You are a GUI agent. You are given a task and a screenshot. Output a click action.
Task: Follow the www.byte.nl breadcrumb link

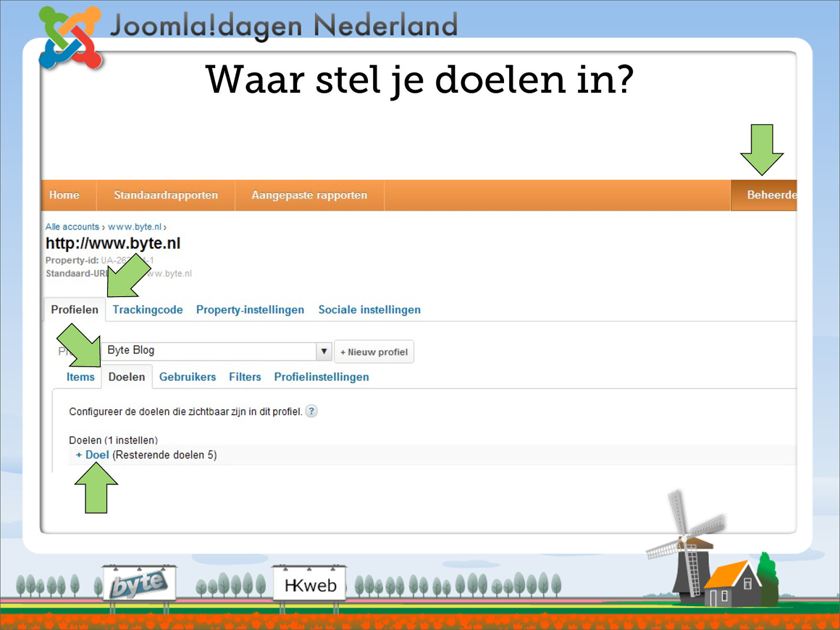pyautogui.click(x=134, y=227)
